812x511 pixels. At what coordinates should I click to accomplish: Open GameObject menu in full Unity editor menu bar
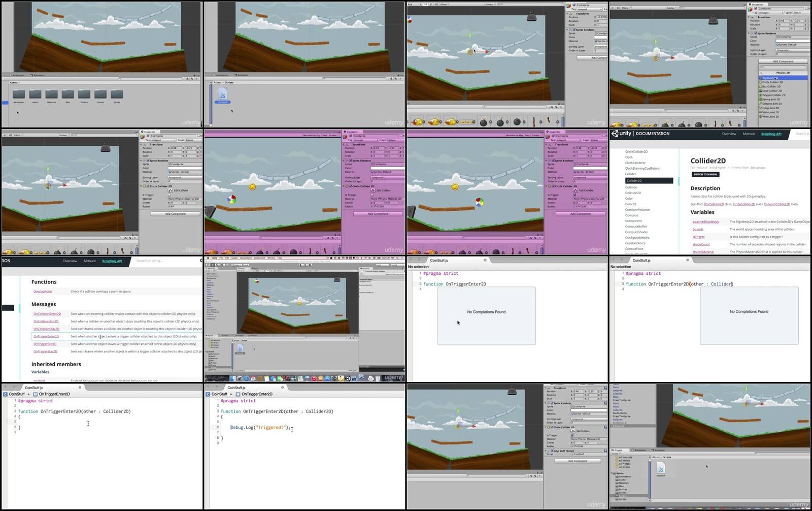[246, 258]
